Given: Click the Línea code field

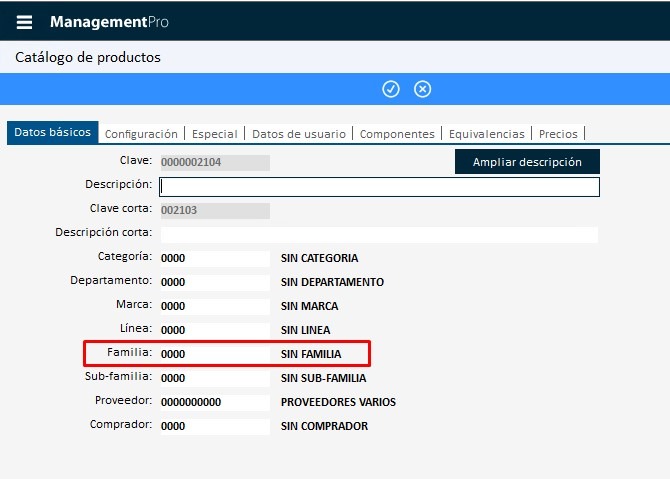Looking at the screenshot, I should (214, 330).
